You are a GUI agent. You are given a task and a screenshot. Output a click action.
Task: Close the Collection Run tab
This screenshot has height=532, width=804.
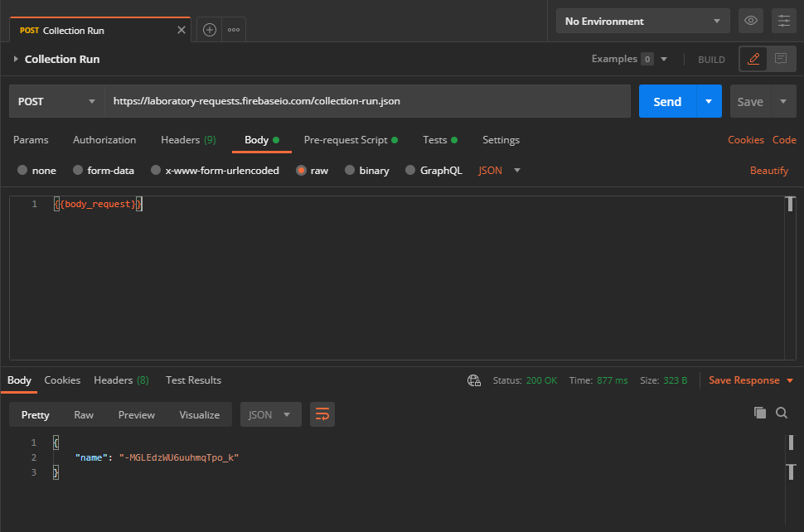[181, 30]
